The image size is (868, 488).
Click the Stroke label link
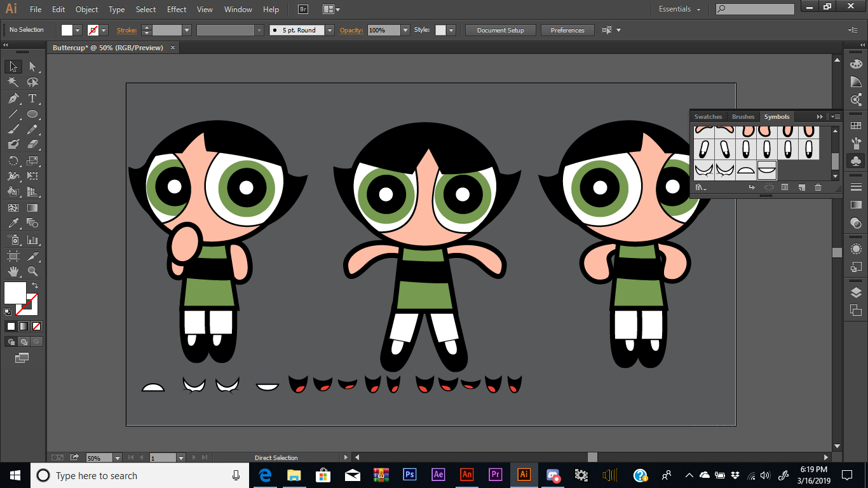pyautogui.click(x=126, y=30)
